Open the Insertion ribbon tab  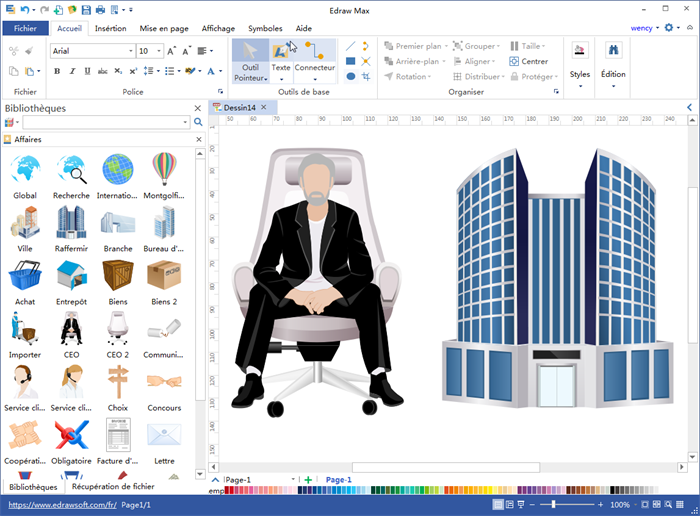pyautogui.click(x=110, y=29)
